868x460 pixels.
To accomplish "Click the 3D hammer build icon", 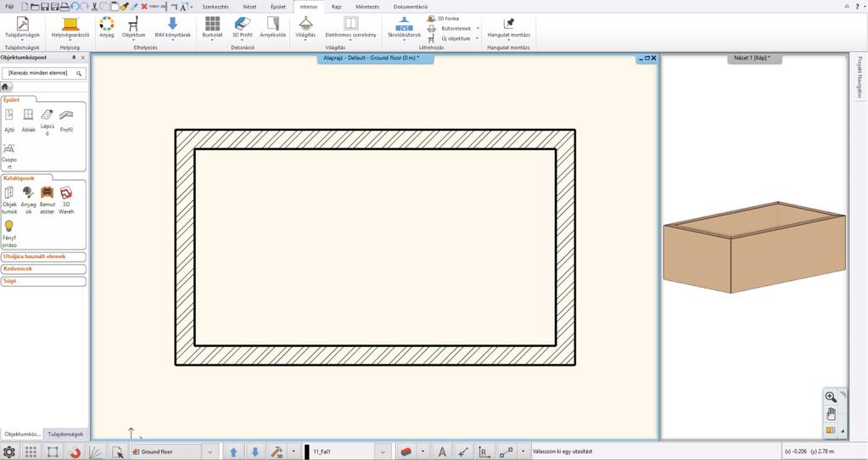I will point(277,452).
